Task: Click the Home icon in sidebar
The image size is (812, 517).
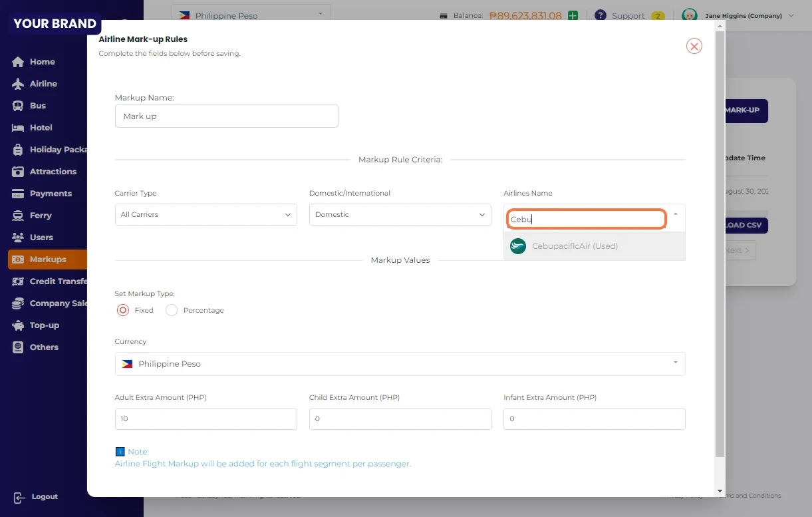Action: click(18, 62)
